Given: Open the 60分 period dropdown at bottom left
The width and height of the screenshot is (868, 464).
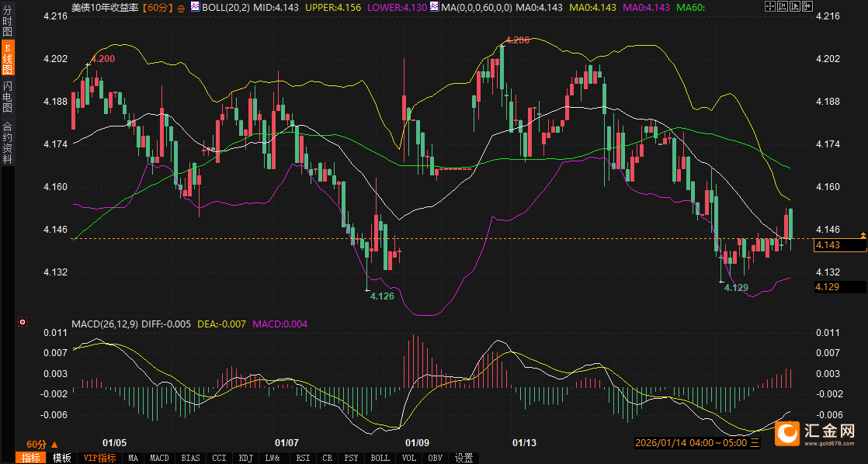Looking at the screenshot, I should point(40,444).
